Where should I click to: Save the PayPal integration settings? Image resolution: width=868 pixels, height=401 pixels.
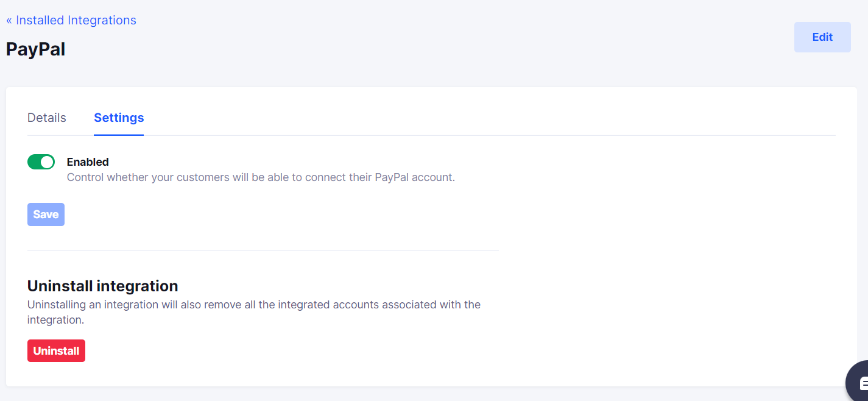tap(46, 215)
